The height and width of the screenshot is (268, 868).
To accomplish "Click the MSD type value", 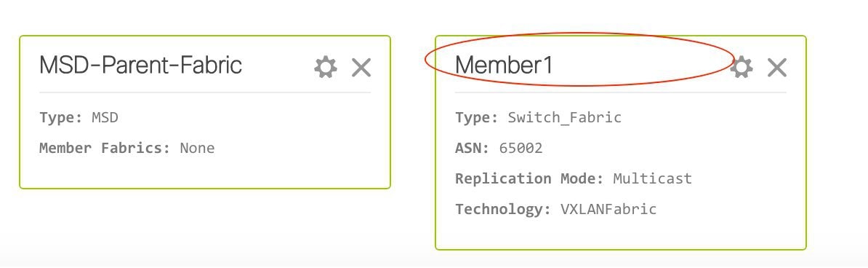I will tap(105, 118).
